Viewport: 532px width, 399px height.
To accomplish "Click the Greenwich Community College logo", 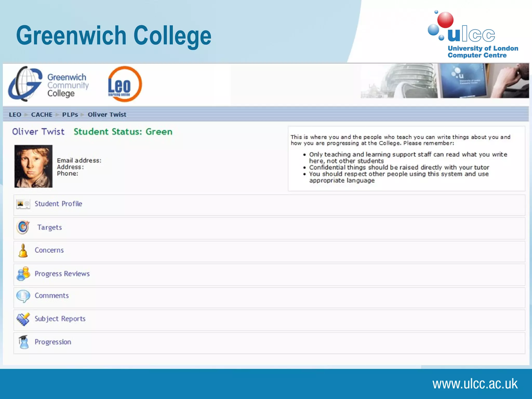I will click(x=49, y=84).
